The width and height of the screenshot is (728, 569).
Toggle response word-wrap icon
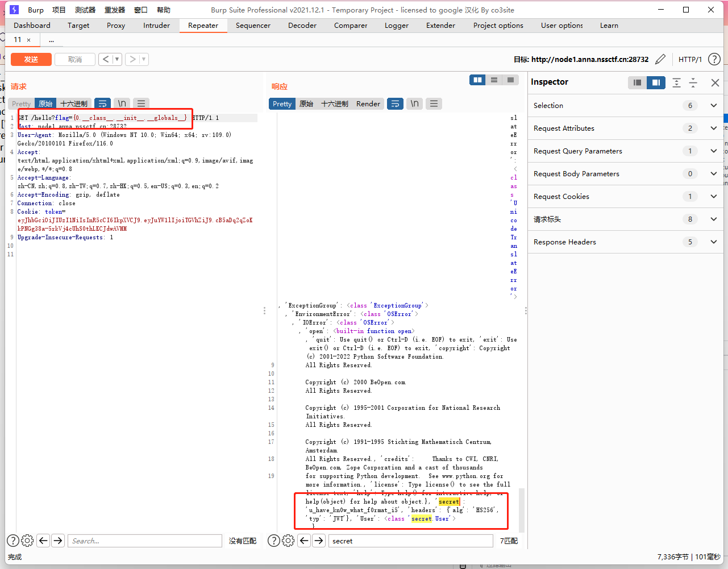[395, 103]
